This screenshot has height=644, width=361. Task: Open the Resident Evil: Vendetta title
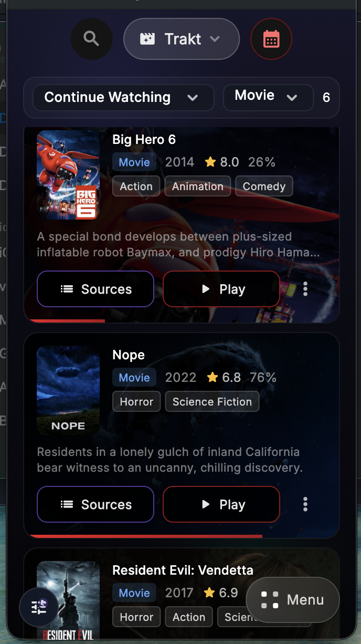(183, 570)
